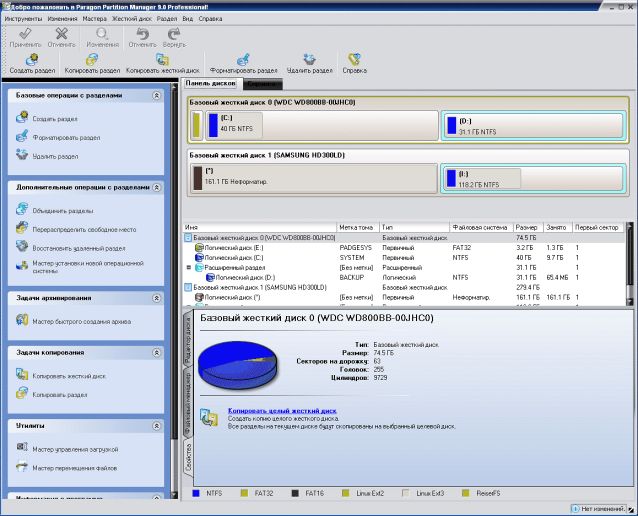Click the Отменить cross icon in toolbar
Viewport: 638px width, 516px height.
click(x=61, y=33)
